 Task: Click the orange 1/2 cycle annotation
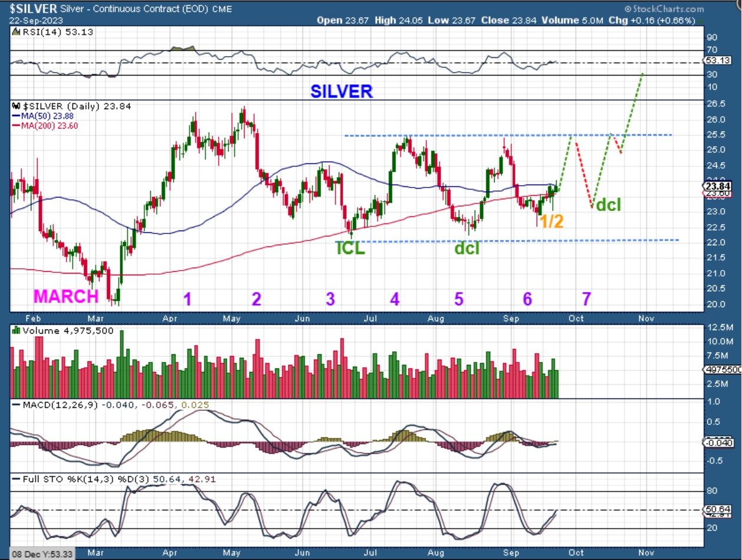click(x=552, y=221)
